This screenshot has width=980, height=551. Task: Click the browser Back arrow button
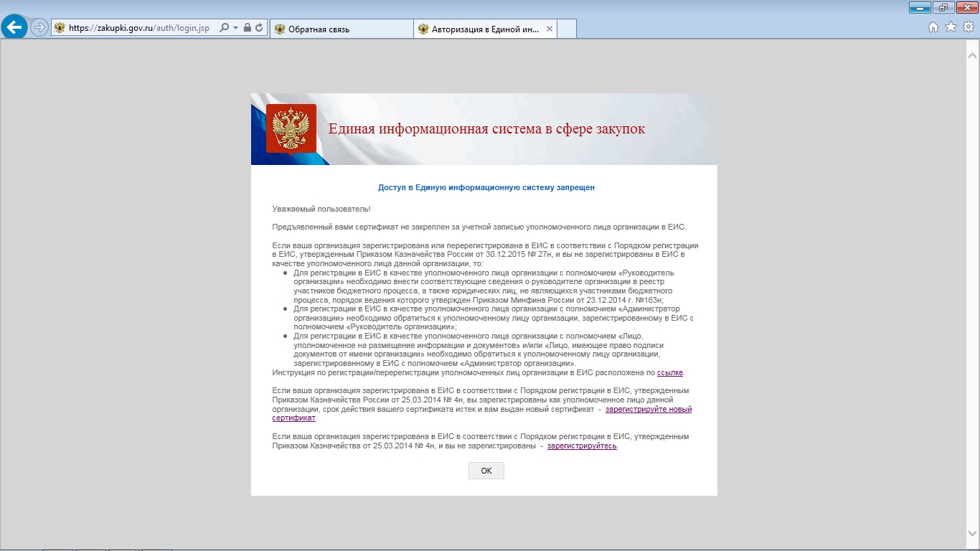(x=14, y=28)
